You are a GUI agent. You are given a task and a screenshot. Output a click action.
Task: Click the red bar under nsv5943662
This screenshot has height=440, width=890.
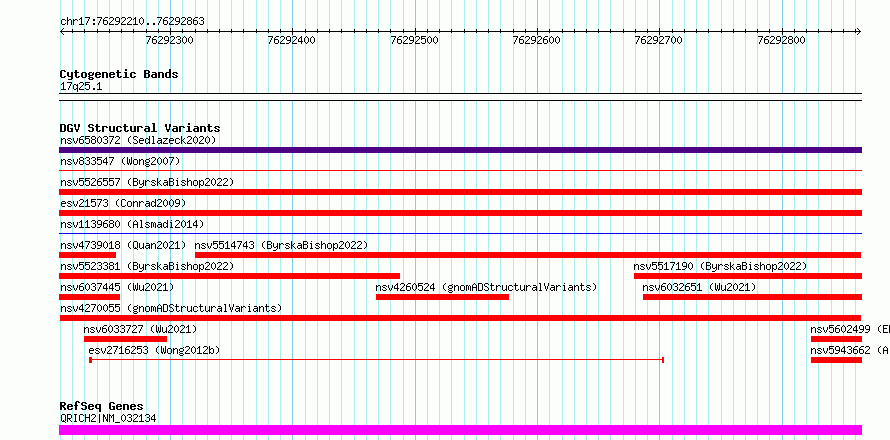[837, 360]
